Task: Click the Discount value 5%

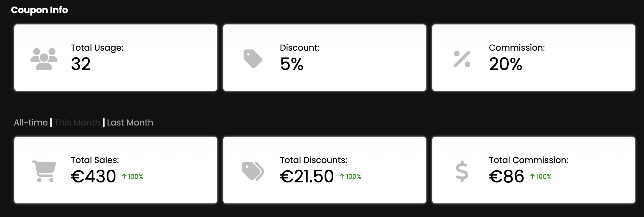Action: click(292, 64)
